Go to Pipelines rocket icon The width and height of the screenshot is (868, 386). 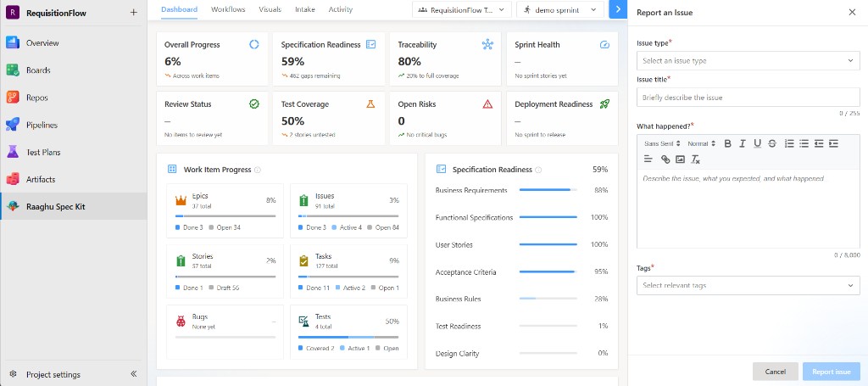click(x=13, y=125)
